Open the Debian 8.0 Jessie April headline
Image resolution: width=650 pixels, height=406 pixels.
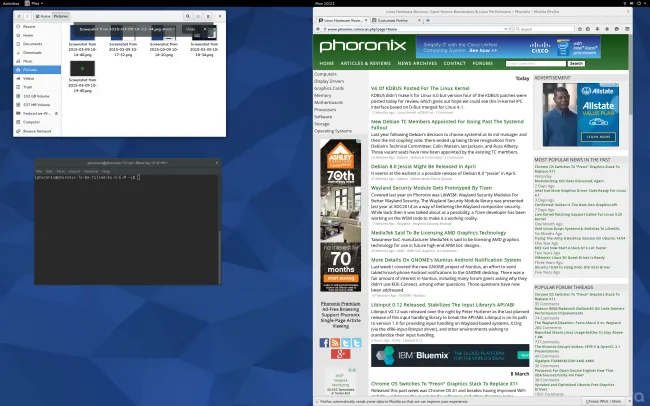423,166
